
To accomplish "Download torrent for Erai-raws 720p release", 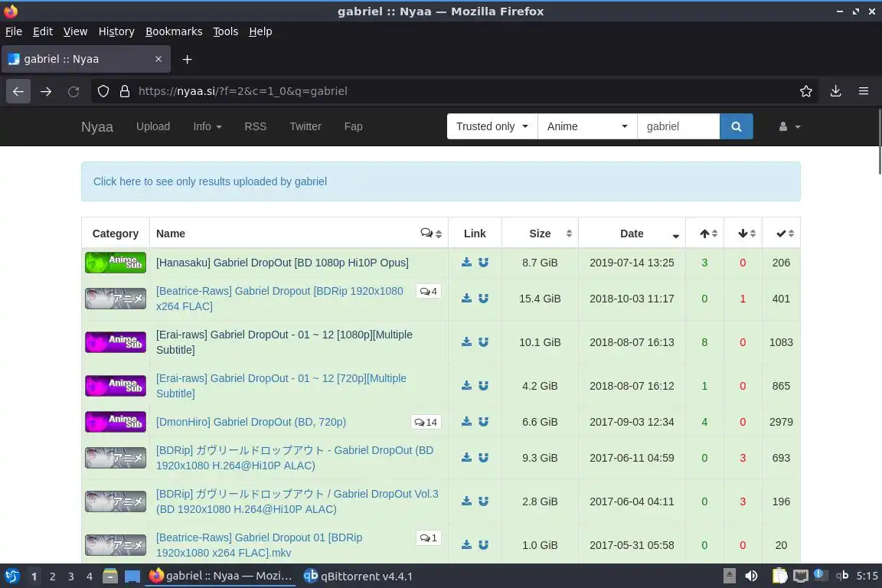I will (x=466, y=385).
